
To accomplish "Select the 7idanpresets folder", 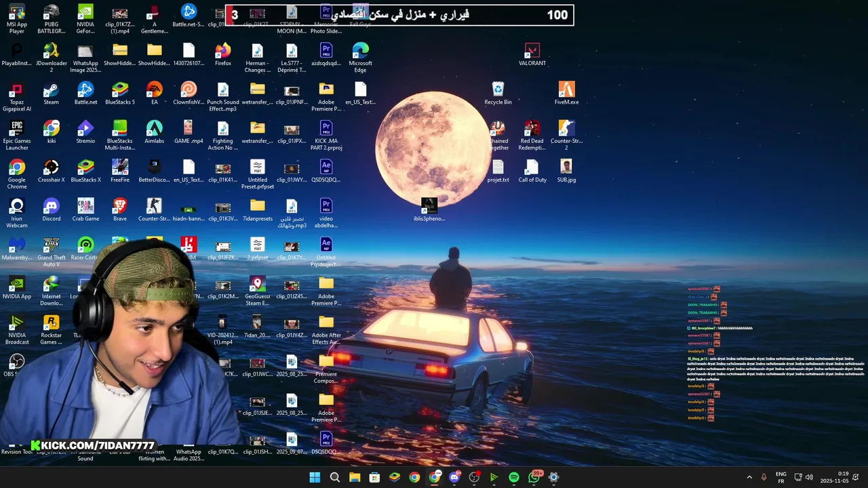I will (x=257, y=209).
